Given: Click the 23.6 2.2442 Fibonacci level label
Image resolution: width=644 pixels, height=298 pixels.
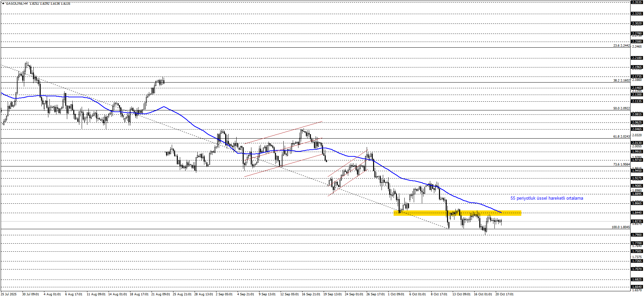Looking at the screenshot, I should click(621, 46).
